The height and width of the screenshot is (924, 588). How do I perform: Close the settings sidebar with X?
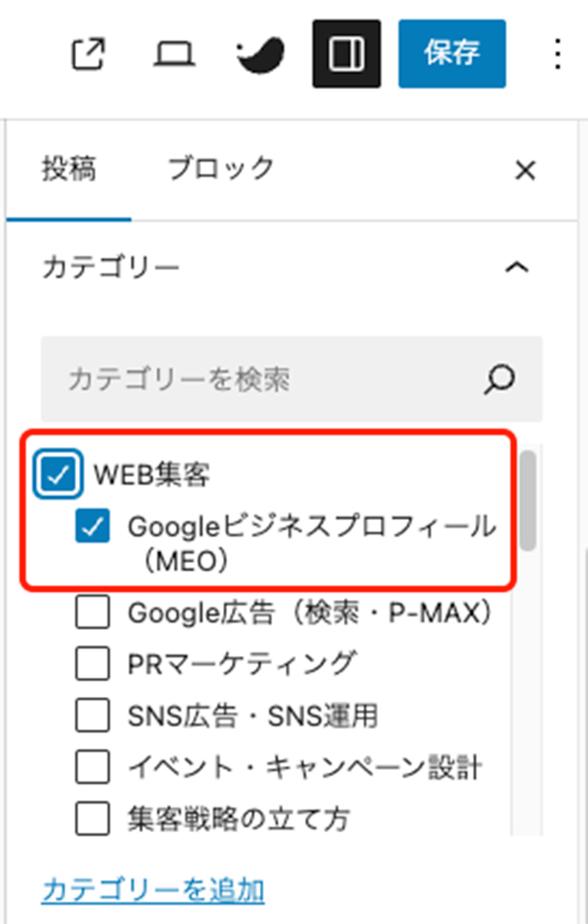[x=525, y=171]
